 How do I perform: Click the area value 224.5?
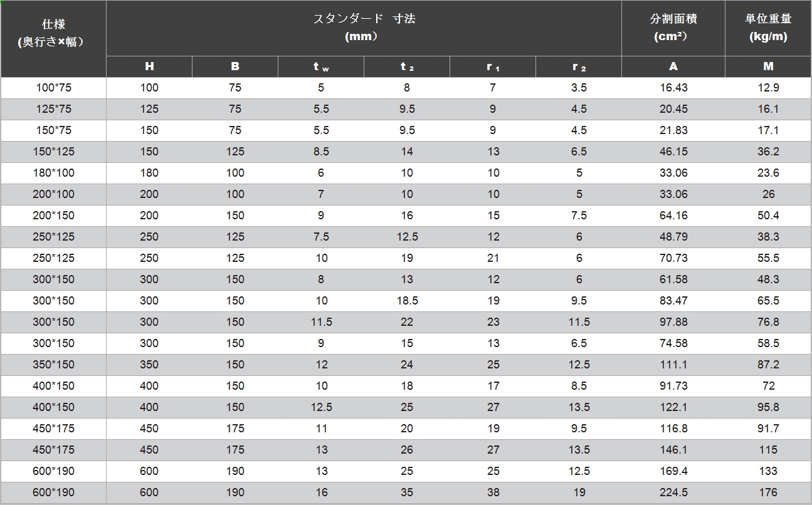pyautogui.click(x=673, y=492)
